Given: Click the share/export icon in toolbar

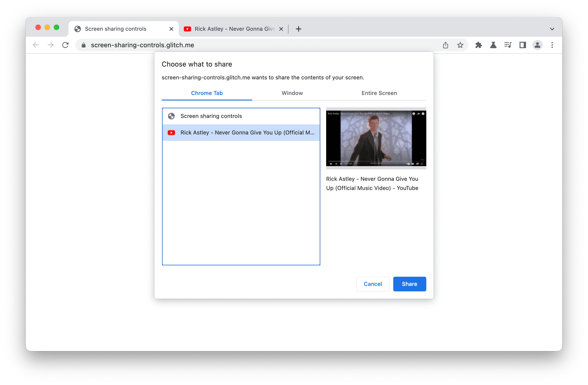Looking at the screenshot, I should tap(445, 45).
